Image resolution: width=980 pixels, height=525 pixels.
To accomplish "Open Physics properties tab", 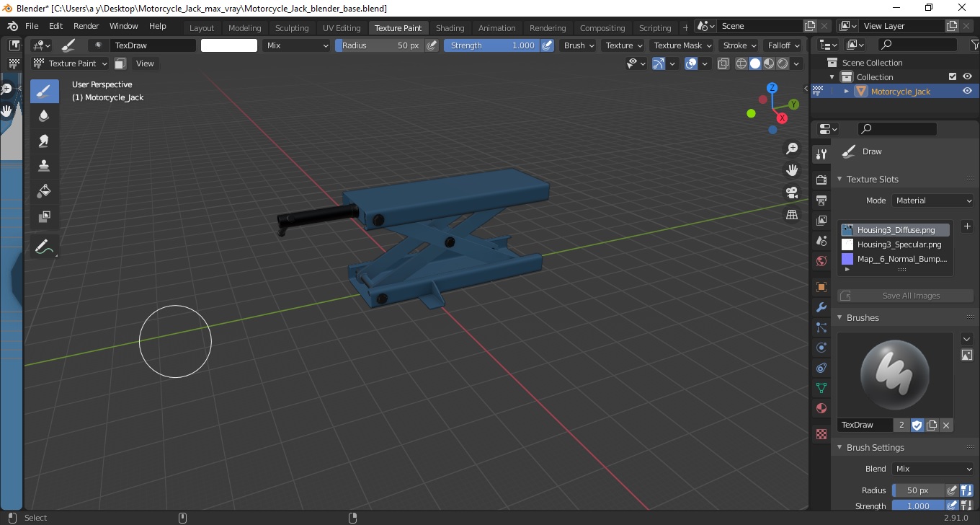I will click(821, 348).
